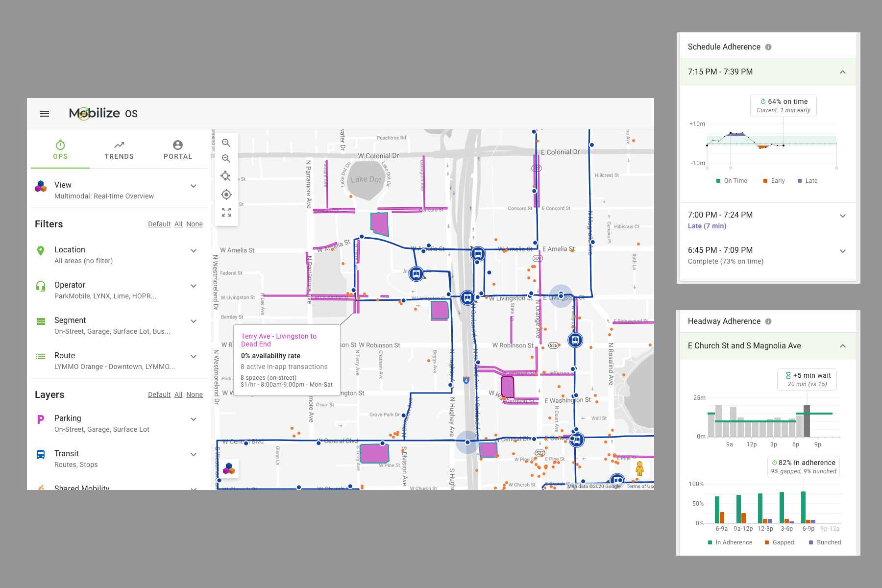Screen dimensions: 882x588
Task: Zoom out on the map
Action: click(226, 159)
